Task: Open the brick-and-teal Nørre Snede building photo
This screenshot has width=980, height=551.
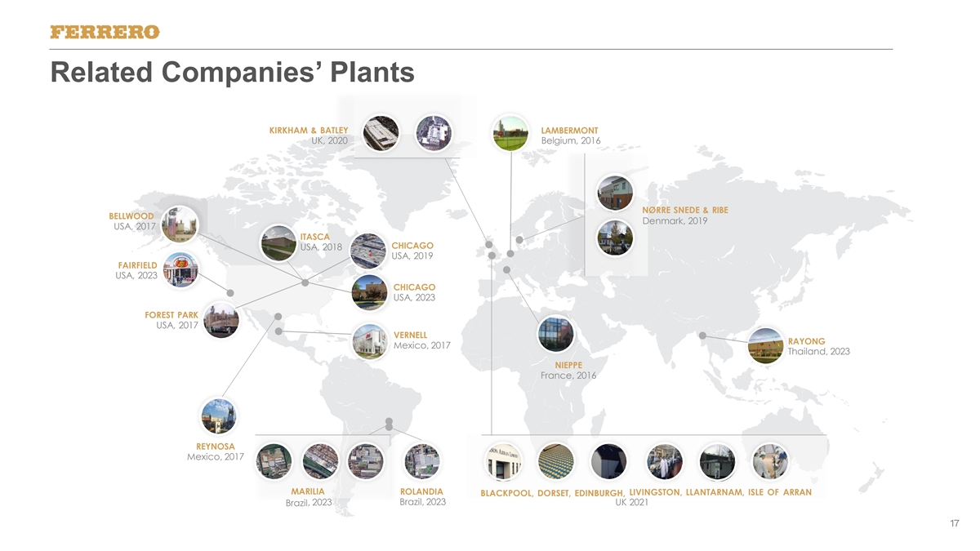Action: click(x=615, y=193)
